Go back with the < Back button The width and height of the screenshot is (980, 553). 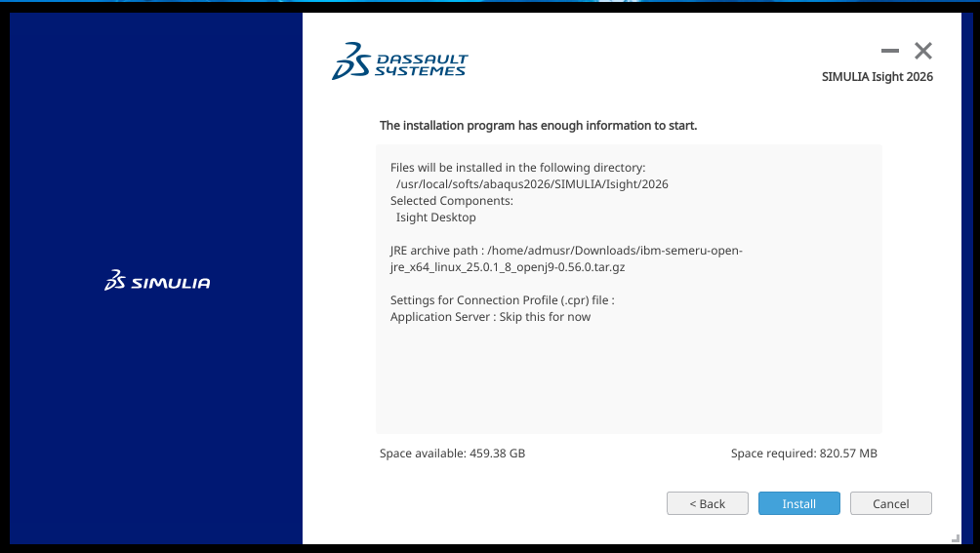[707, 503]
